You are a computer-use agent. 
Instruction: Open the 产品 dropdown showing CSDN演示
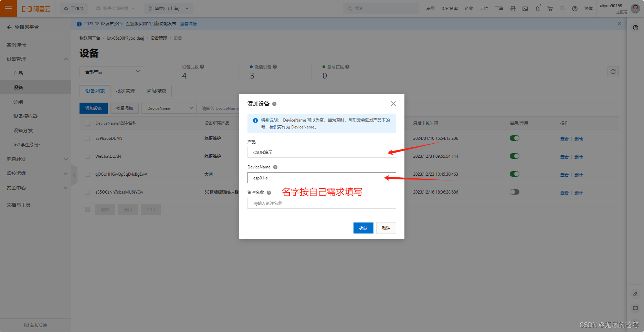[321, 152]
